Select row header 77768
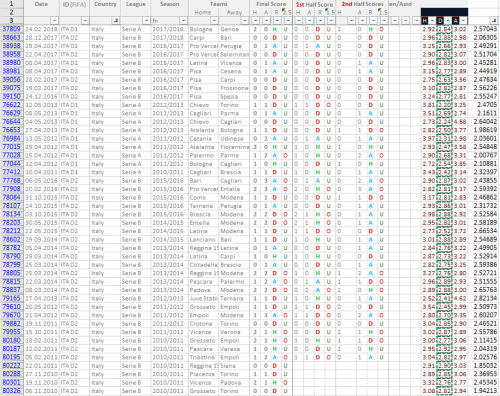 [11, 180]
